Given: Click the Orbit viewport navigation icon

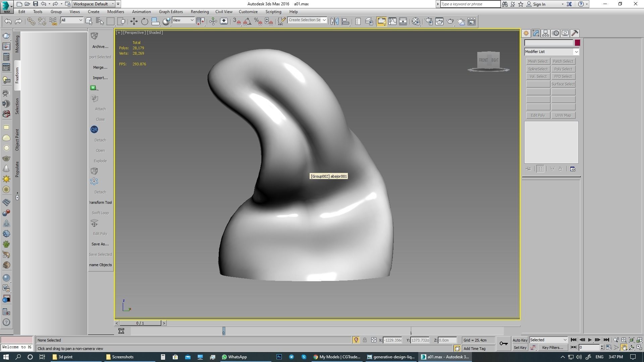Looking at the screenshot, I should coord(632,348).
